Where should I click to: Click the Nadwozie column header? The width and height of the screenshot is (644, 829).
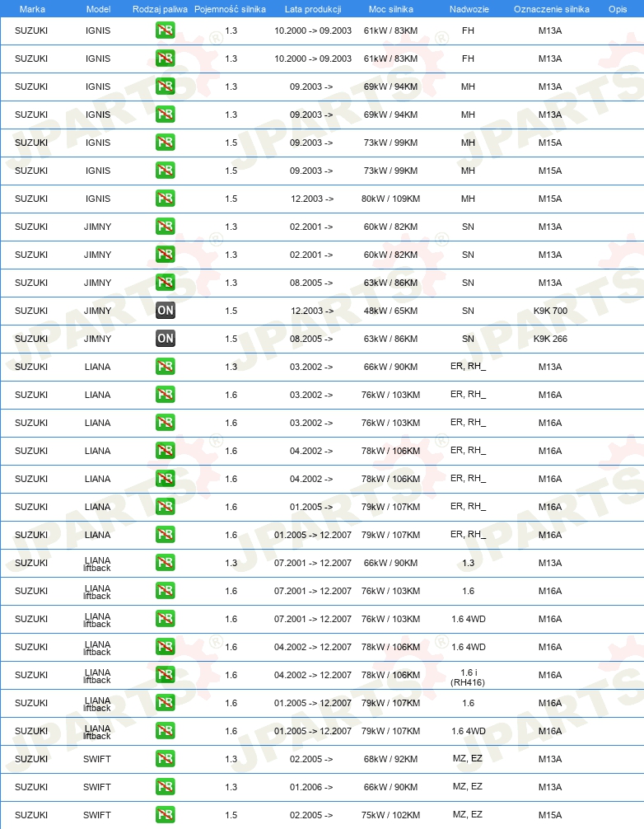[469, 9]
